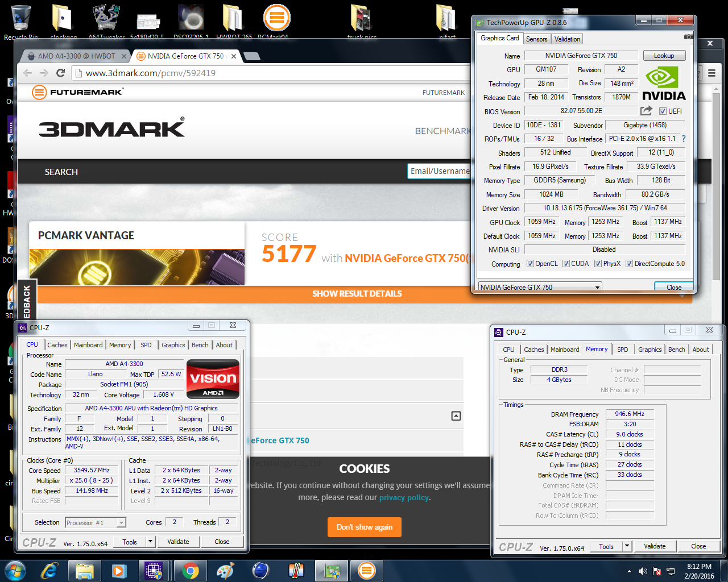Open Windows Media Player from the taskbar
The image size is (728, 582).
pyautogui.click(x=119, y=571)
